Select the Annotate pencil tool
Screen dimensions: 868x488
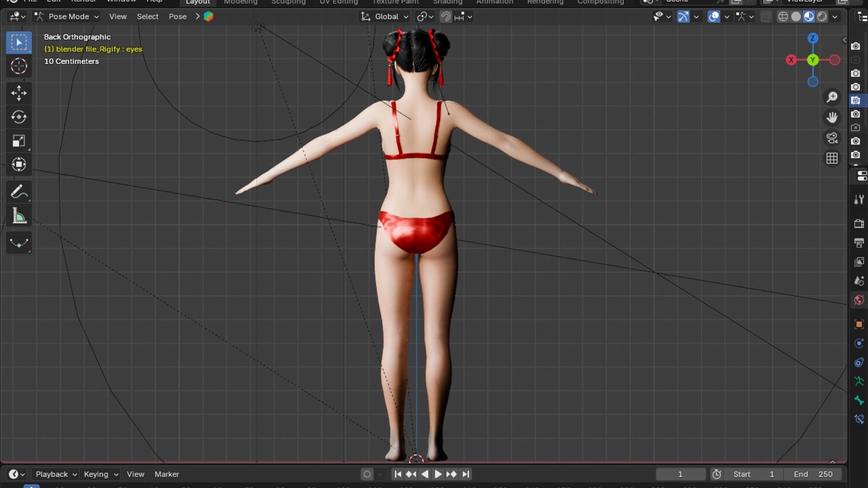click(19, 191)
